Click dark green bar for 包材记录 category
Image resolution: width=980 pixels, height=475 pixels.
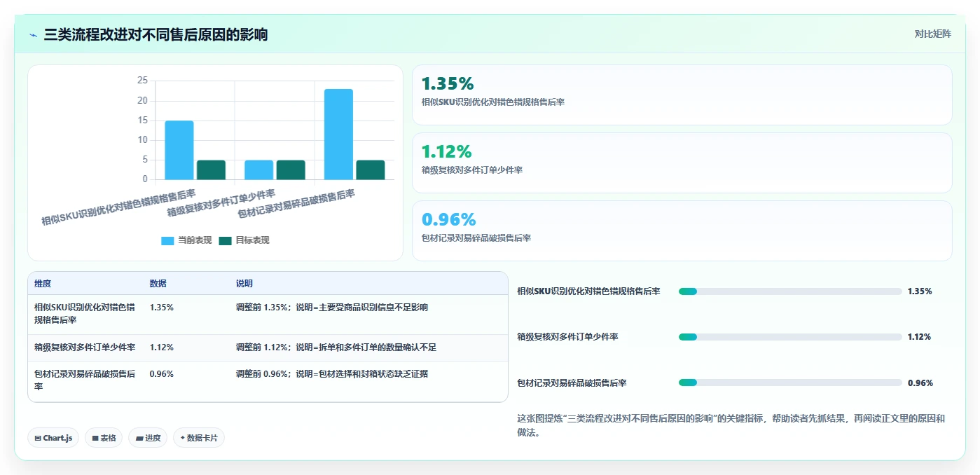(371, 170)
